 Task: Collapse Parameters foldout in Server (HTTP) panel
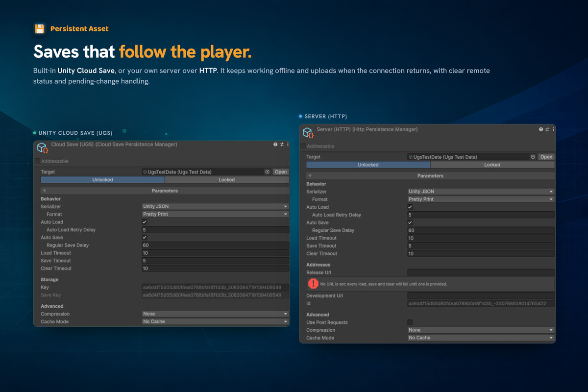click(310, 175)
